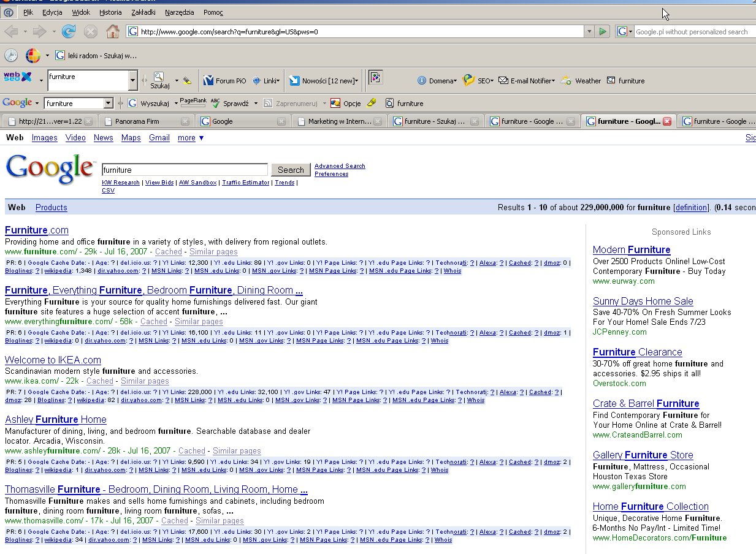Open Forum PiO from the toolbar
Screen dimensions: 756x554
[x=224, y=80]
